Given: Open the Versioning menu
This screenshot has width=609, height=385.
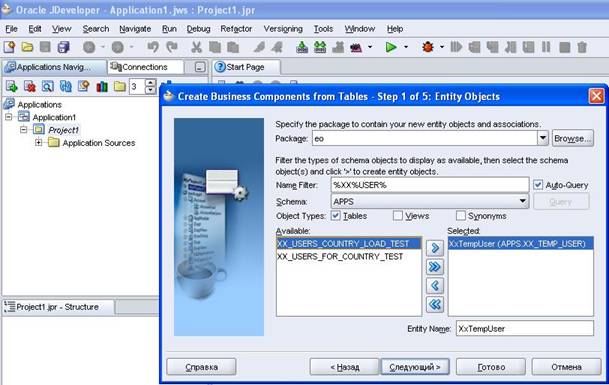Looking at the screenshot, I should click(x=283, y=29).
